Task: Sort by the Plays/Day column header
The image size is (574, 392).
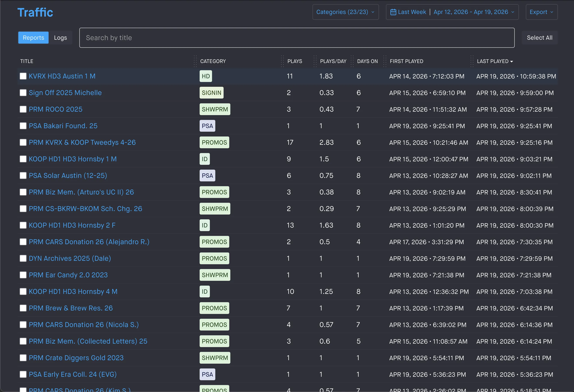Action: (x=333, y=61)
